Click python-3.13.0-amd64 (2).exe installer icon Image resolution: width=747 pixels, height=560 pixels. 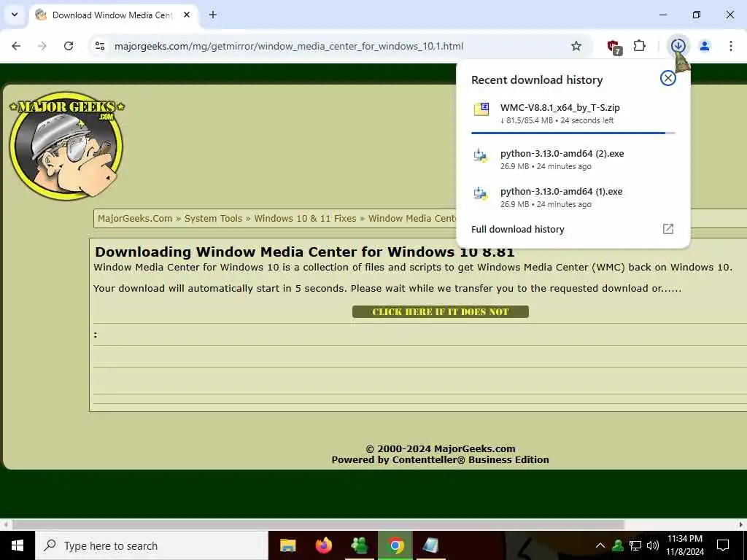[481, 156]
